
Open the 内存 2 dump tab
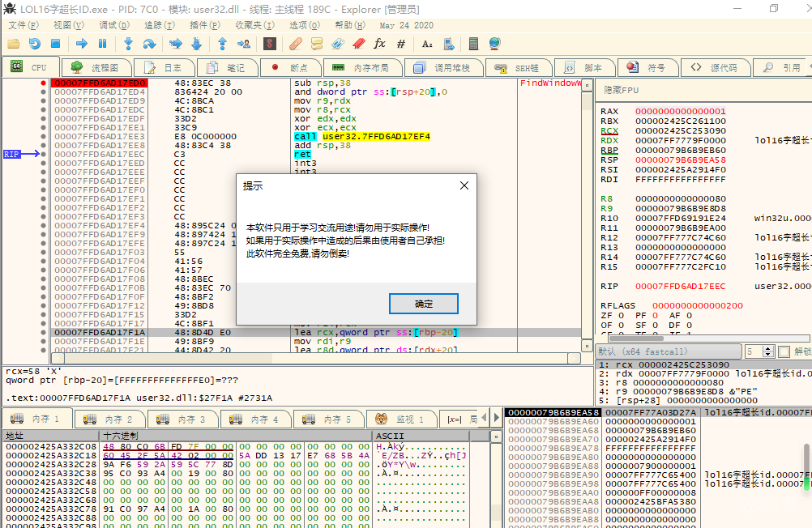109,419
